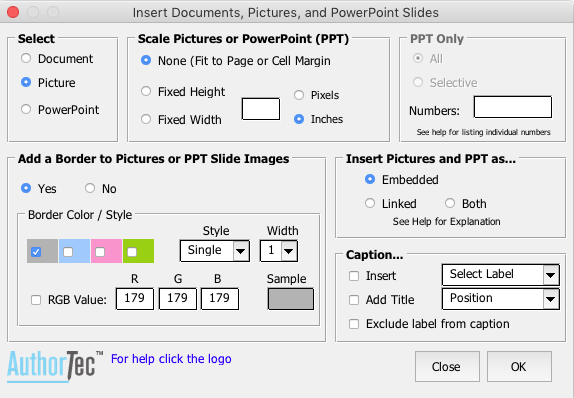Click the G value field
The image size is (574, 398).
click(178, 299)
